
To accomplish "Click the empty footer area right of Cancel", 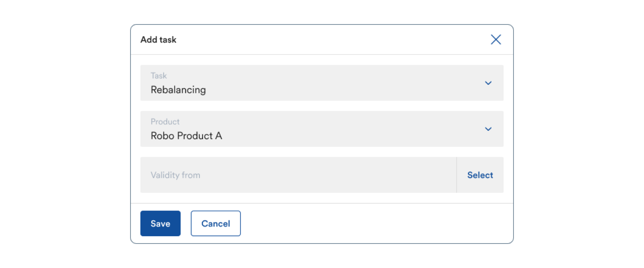I will click(376, 223).
